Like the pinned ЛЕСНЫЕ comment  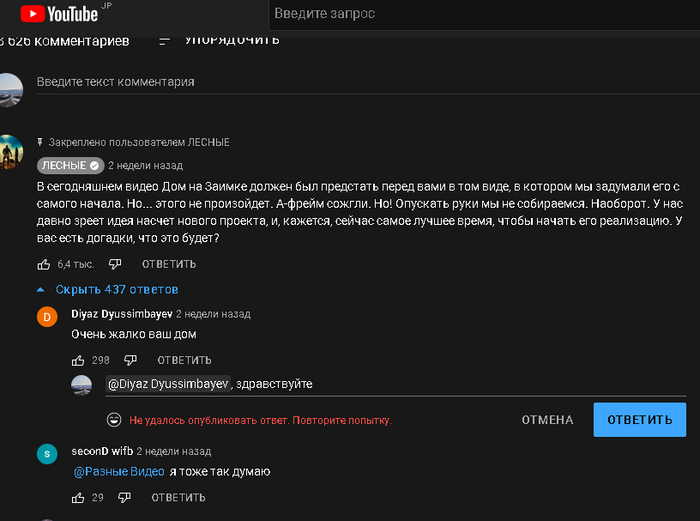pos(43,264)
